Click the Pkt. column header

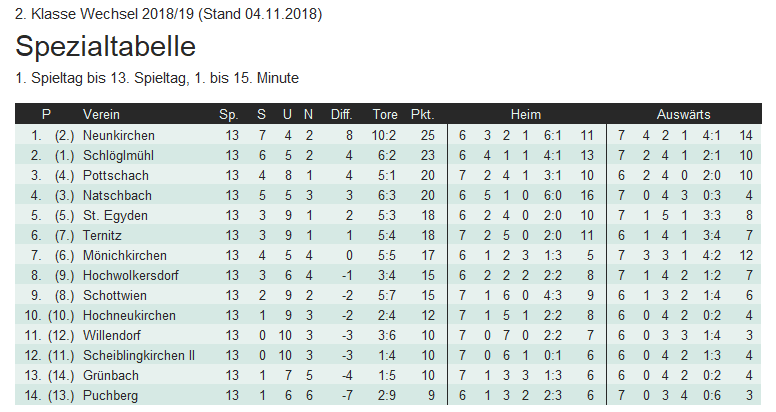[422, 114]
